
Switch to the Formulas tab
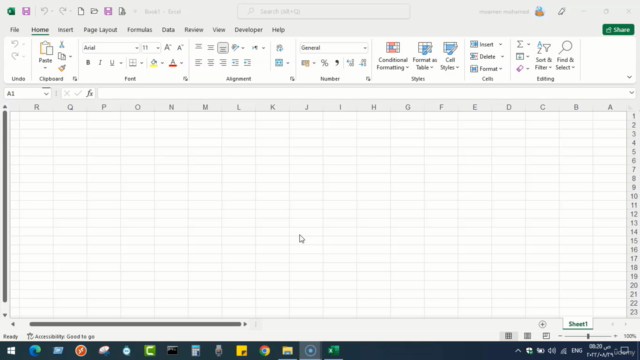[x=140, y=30]
